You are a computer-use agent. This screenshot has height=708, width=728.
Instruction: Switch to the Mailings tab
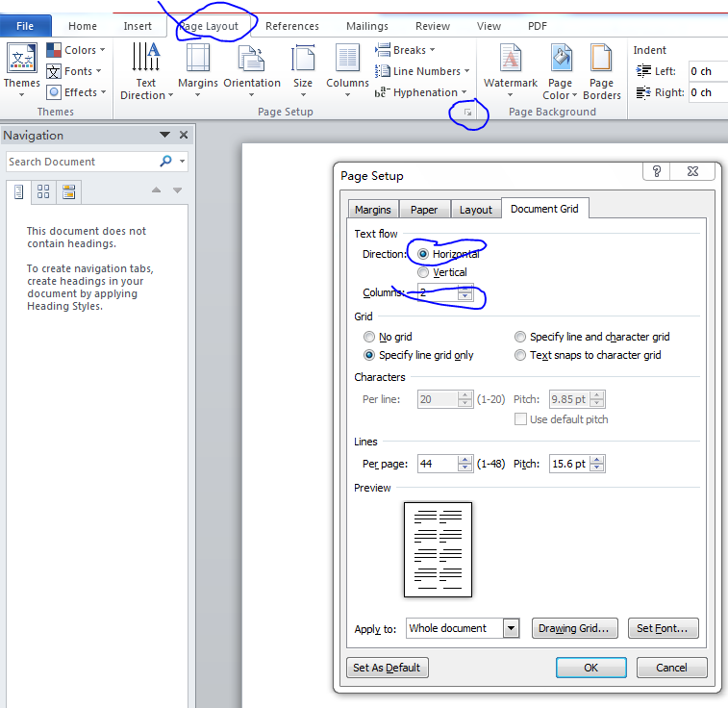click(366, 26)
